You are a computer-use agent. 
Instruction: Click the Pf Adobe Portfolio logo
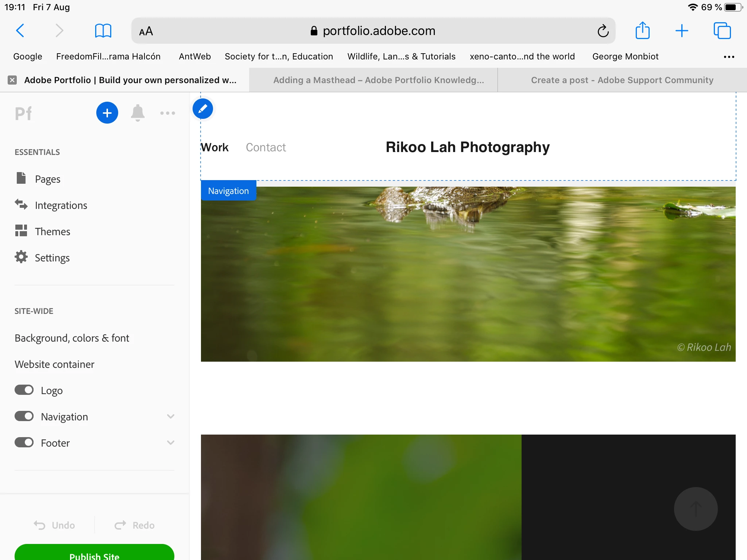pyautogui.click(x=23, y=113)
